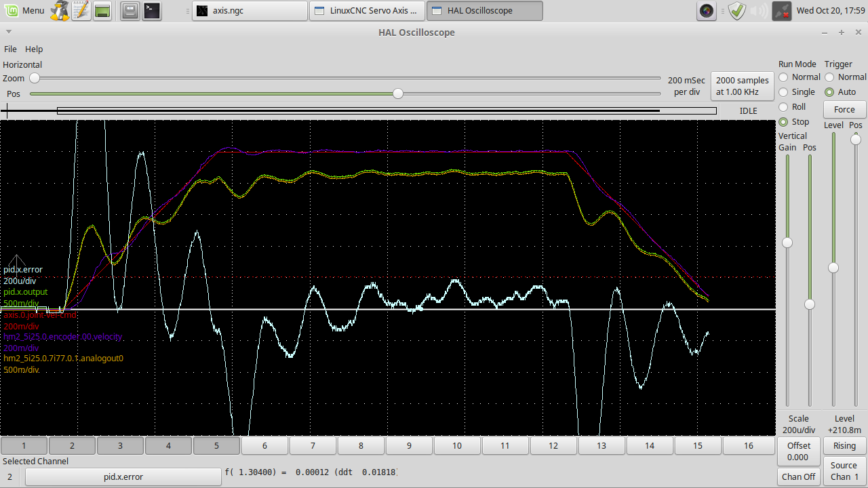Select Run Mode Roll
This screenshot has width=868, height=488.
[x=792, y=107]
